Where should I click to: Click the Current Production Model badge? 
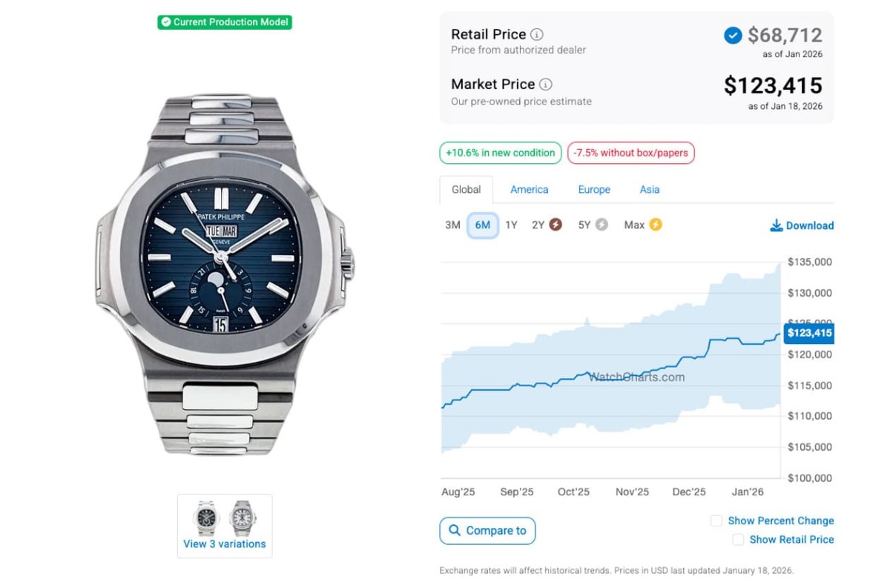(x=225, y=22)
